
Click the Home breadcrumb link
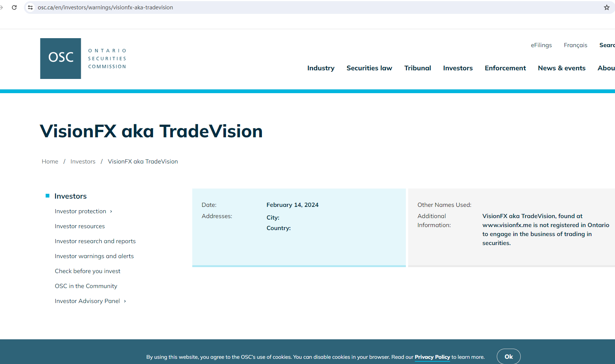(50, 162)
